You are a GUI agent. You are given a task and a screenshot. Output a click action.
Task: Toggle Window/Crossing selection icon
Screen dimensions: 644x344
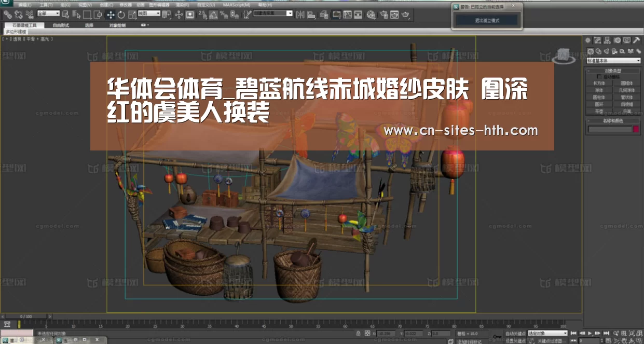pos(98,15)
